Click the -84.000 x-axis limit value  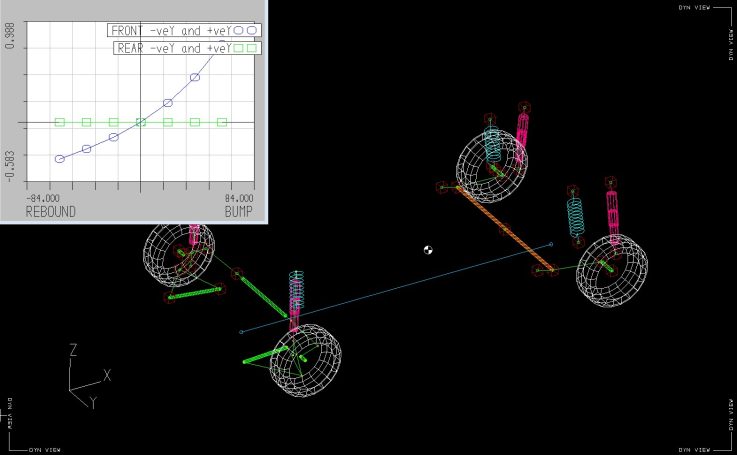coord(43,198)
